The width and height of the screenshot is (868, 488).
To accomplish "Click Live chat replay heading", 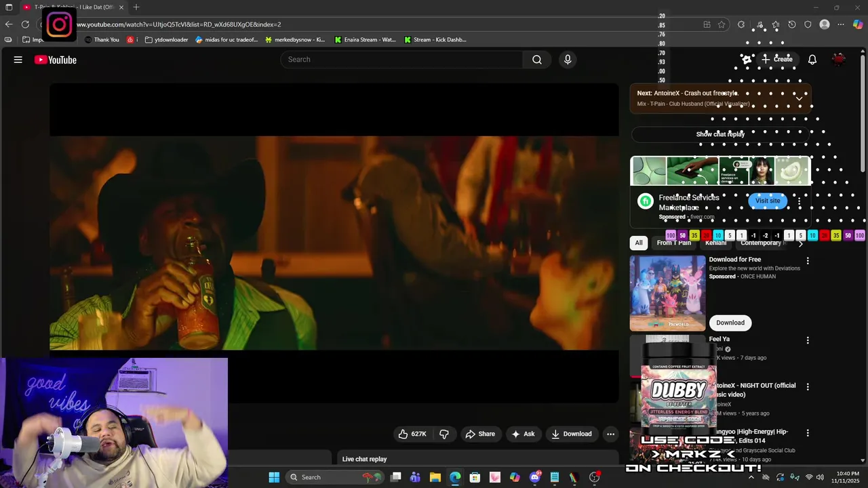I will (364, 459).
